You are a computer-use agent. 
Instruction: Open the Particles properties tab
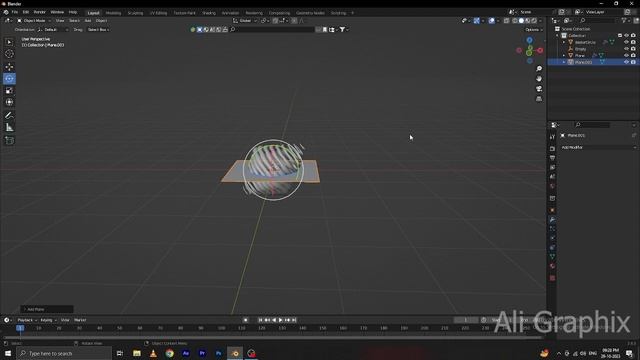[x=552, y=229]
